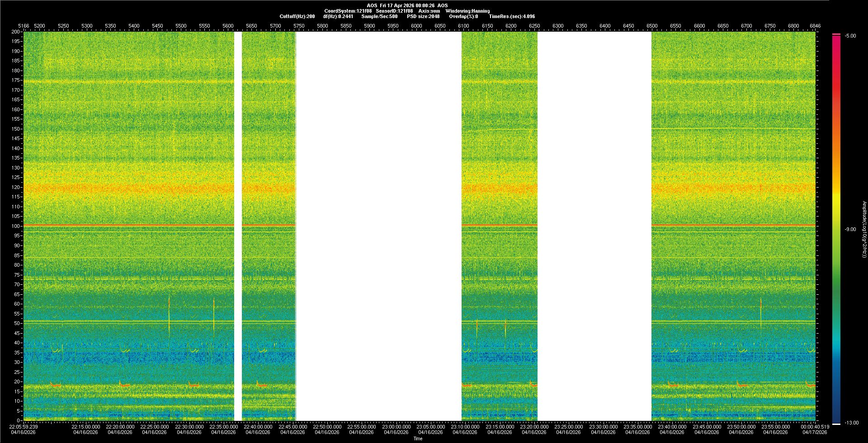Image resolution: width=868 pixels, height=443 pixels.
Task: Select the time label 22:15:00.000
Action: (x=86, y=427)
